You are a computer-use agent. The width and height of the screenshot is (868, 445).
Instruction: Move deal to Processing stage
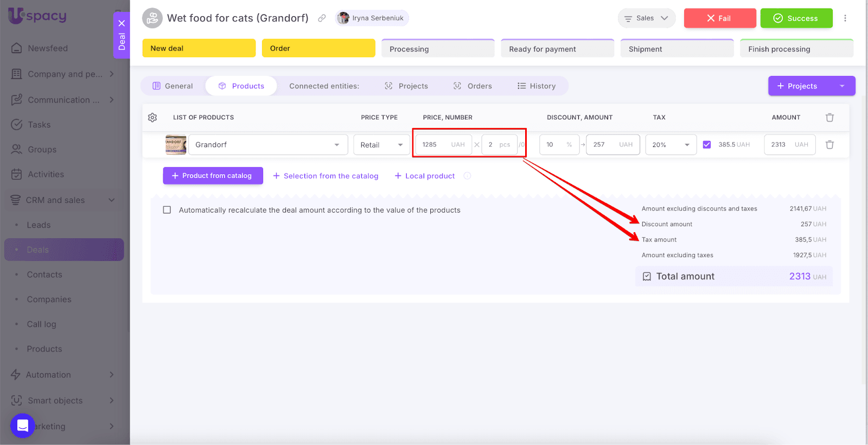tap(438, 49)
